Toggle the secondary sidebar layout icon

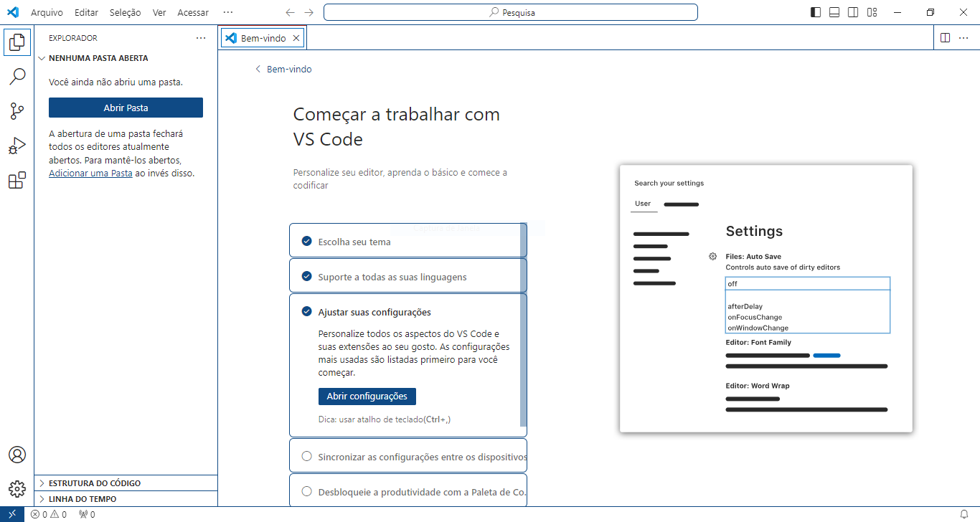pyautogui.click(x=853, y=12)
